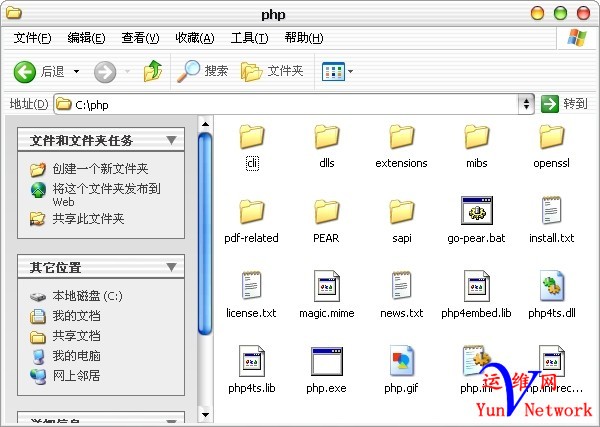Open 我的电脑 link

pos(77,355)
